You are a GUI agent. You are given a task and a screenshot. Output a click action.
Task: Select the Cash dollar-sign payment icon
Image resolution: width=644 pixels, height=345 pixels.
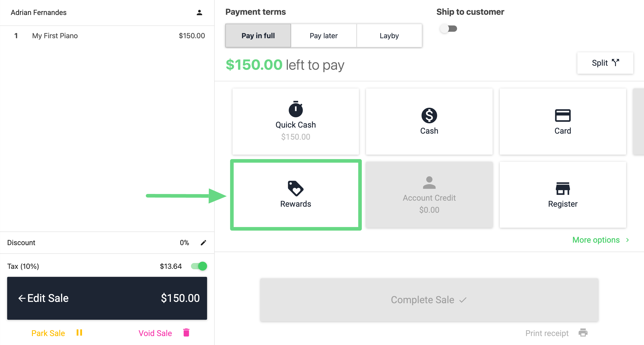tap(429, 116)
